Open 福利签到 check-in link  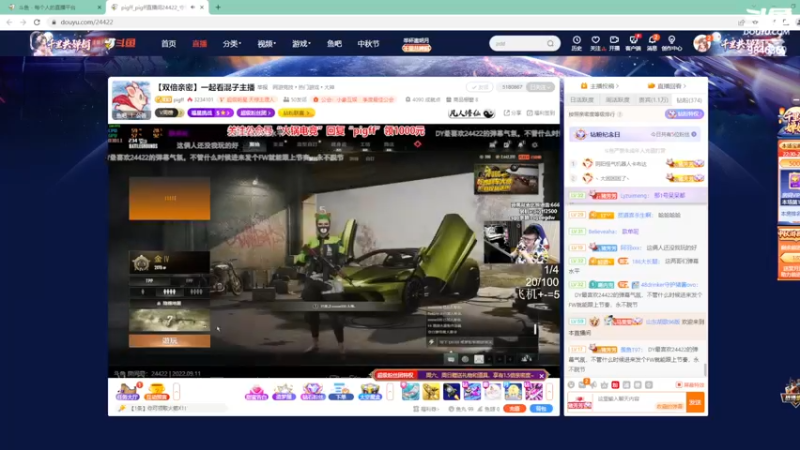540,113
